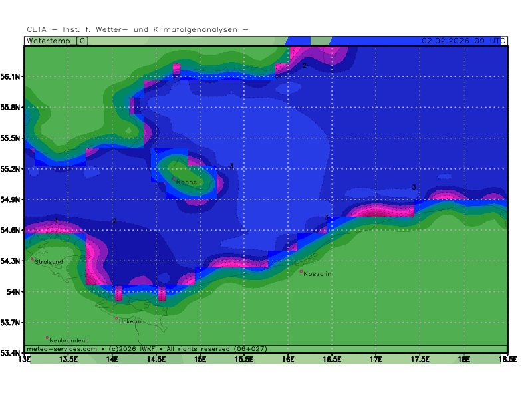Click the 02.02.2026 09 UTC timestamp
The height and width of the screenshot is (399, 532).
[461, 41]
